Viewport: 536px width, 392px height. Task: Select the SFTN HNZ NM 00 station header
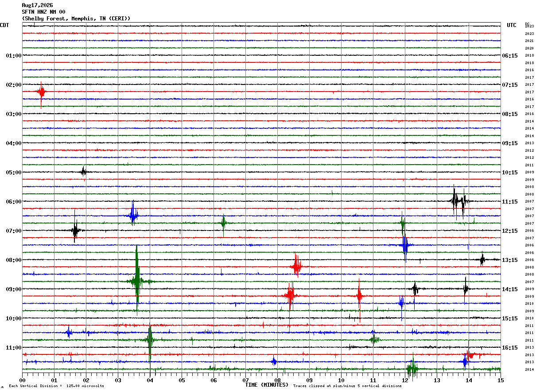pos(43,12)
